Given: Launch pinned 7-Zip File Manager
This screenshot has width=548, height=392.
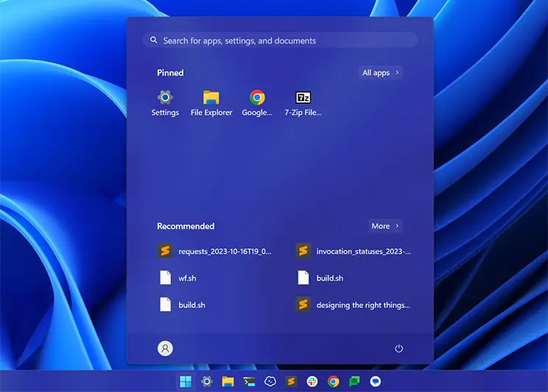Looking at the screenshot, I should tap(303, 102).
